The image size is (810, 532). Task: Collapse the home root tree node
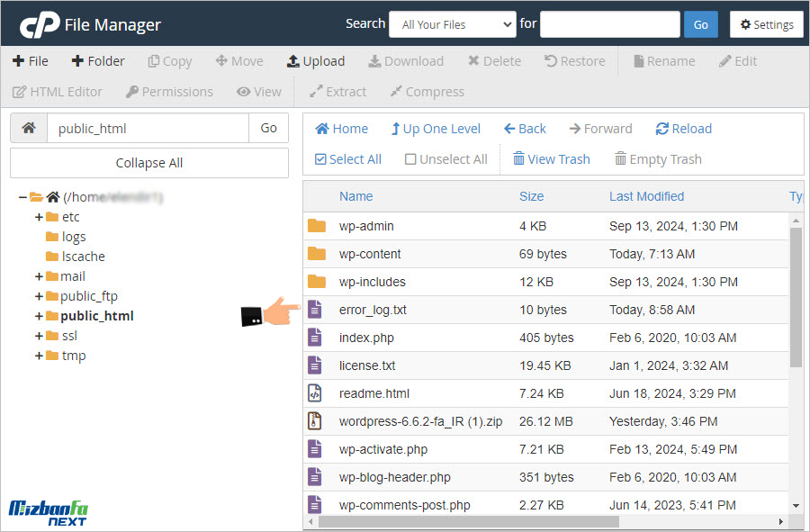click(x=22, y=197)
